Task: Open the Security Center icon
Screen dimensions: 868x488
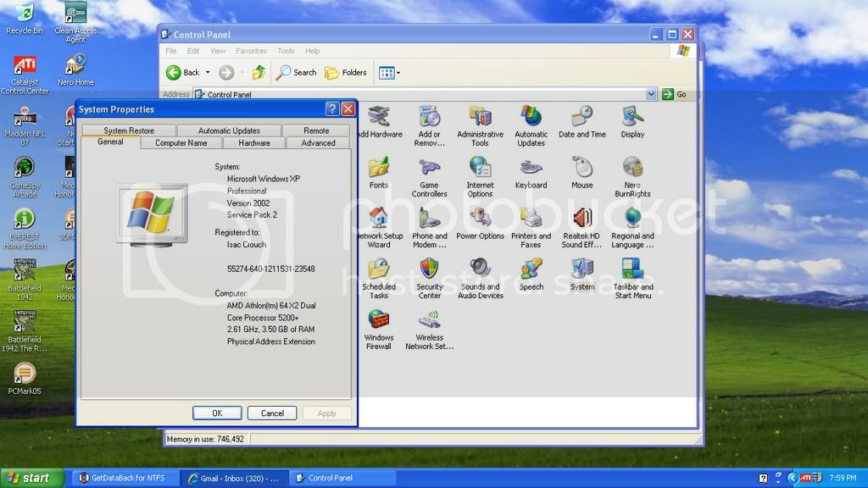Action: (x=429, y=279)
